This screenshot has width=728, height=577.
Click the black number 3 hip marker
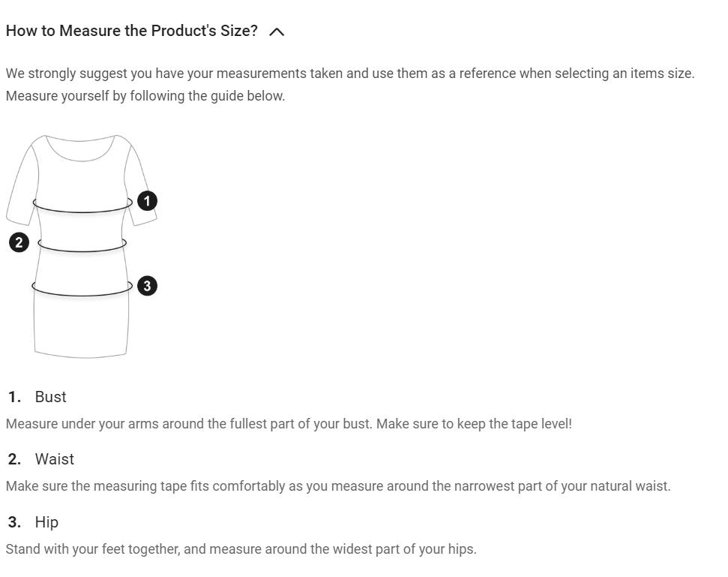[147, 286]
